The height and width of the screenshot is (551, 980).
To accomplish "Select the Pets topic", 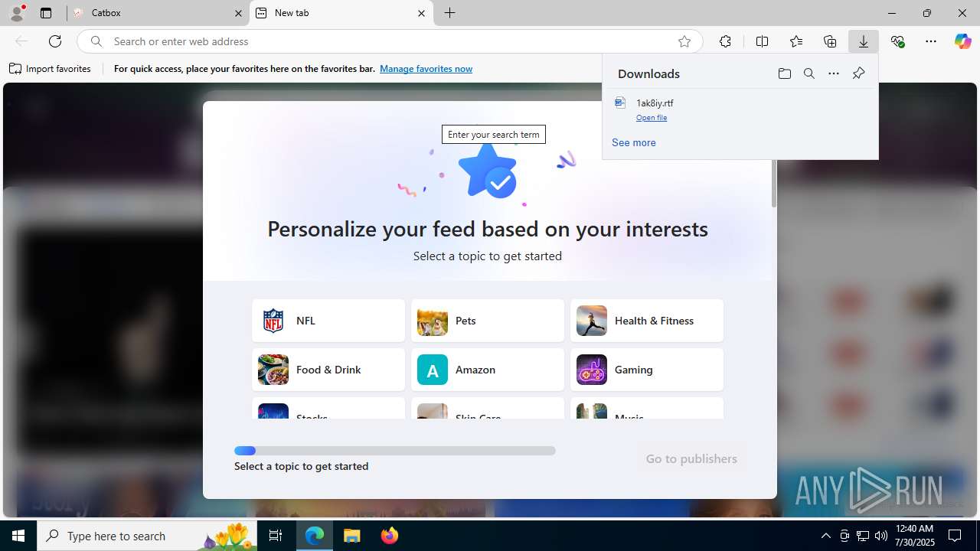I will pyautogui.click(x=488, y=321).
